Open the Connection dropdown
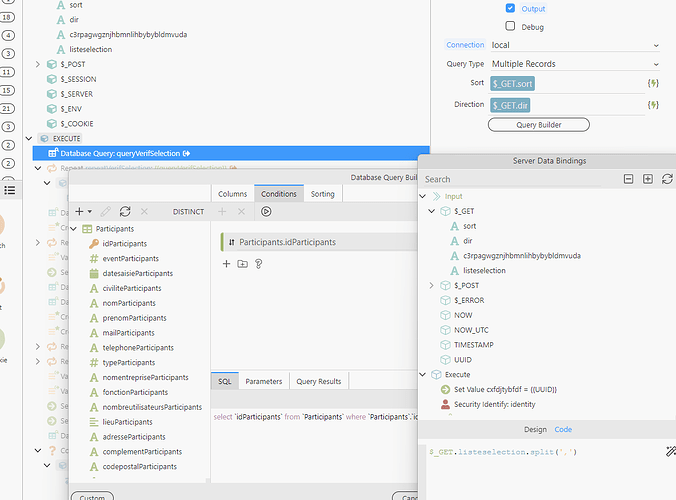Image resolution: width=676 pixels, height=500 pixels. 575,45
